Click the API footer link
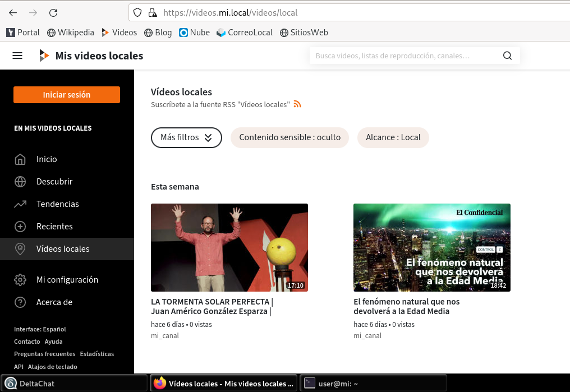Image resolution: width=570 pixels, height=392 pixels. 19,367
